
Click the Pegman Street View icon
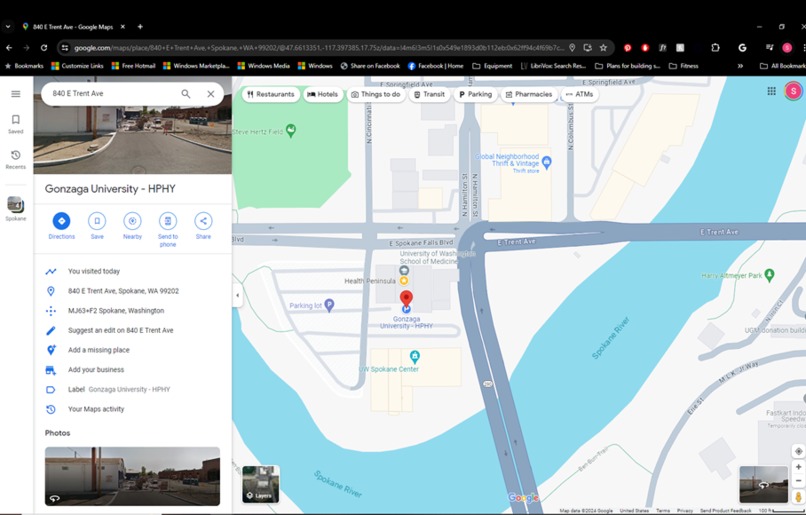pos(798,496)
